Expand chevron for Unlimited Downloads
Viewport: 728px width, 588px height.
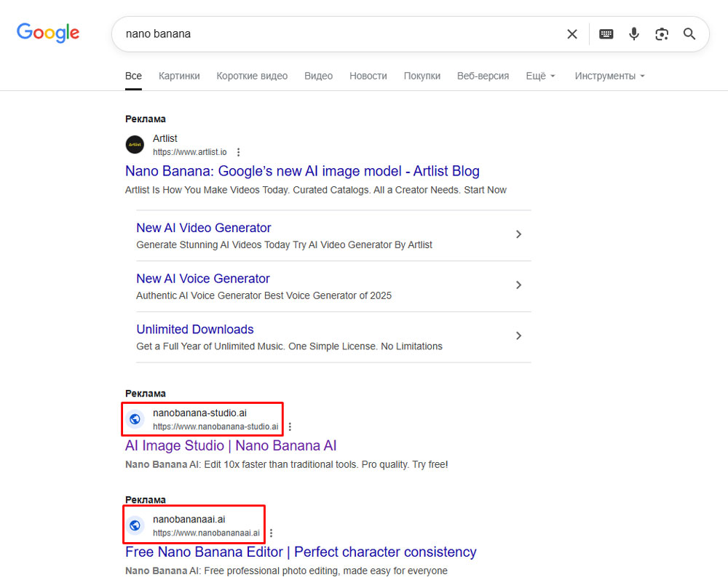pyautogui.click(x=519, y=335)
